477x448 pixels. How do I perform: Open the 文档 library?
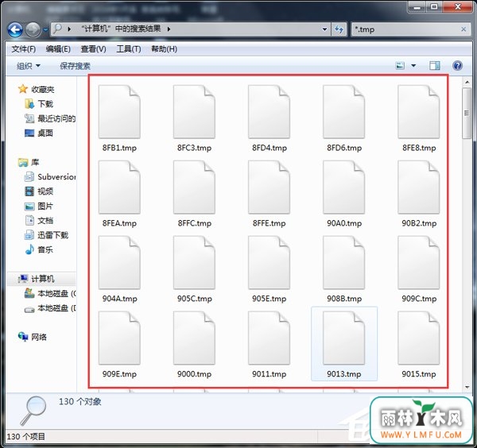click(x=39, y=221)
